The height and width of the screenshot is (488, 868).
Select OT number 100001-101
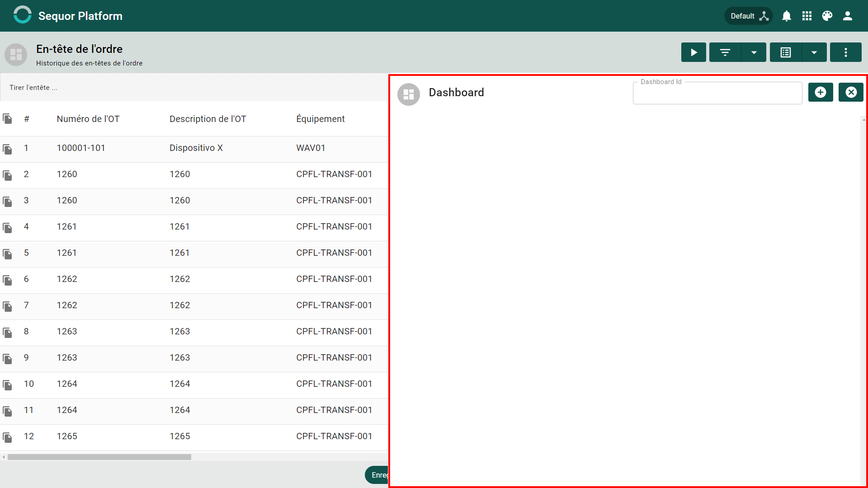[81, 148]
